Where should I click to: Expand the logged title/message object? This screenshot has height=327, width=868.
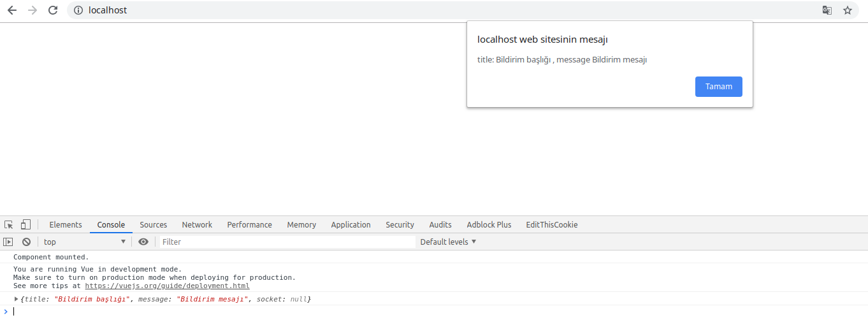[17, 299]
